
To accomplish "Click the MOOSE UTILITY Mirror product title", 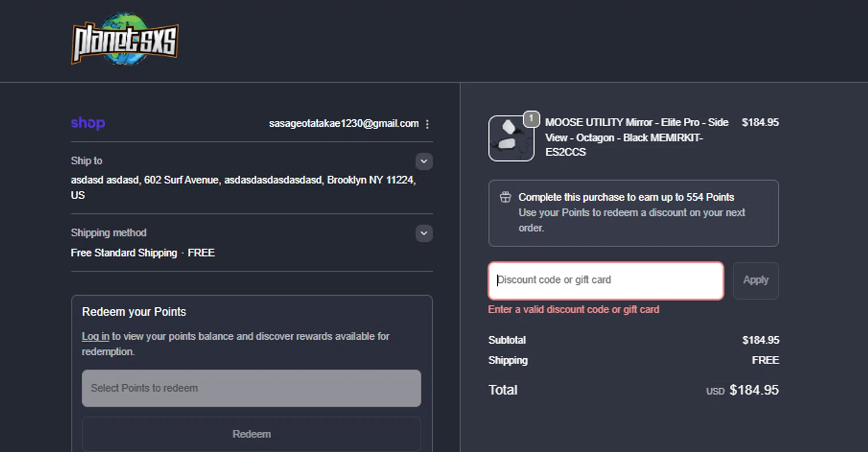I will pos(637,137).
